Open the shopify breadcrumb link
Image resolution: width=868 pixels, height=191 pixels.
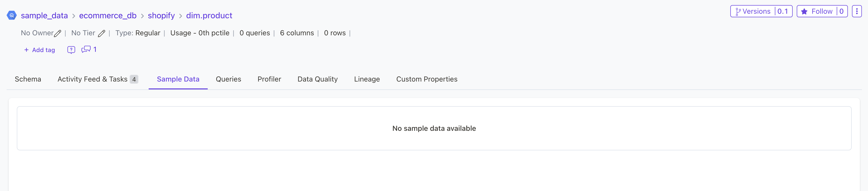tap(161, 15)
